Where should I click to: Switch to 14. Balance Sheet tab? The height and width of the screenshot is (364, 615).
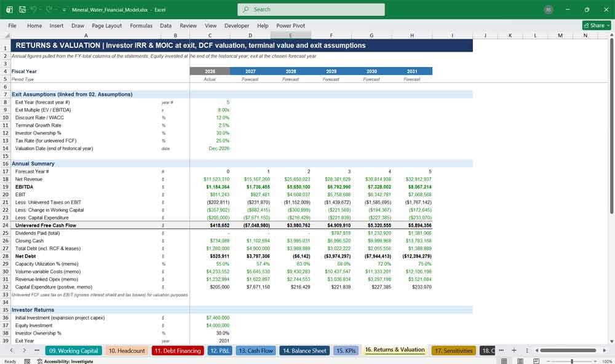(304, 350)
